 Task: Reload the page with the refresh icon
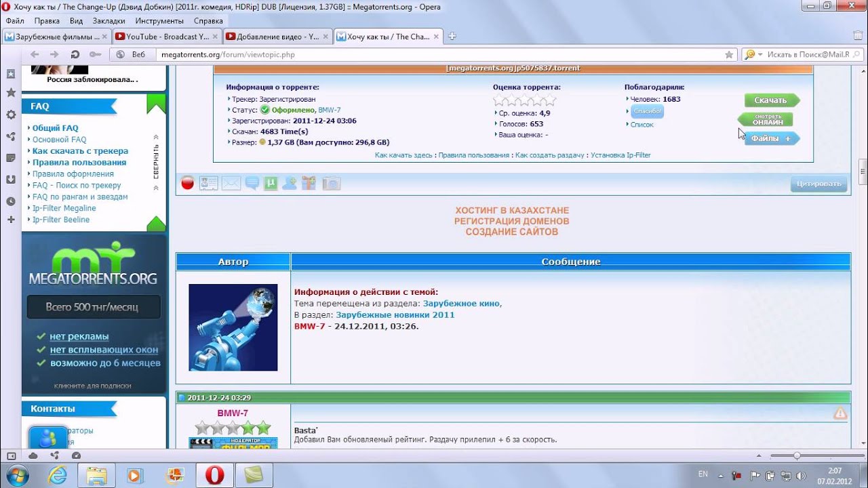[x=75, y=54]
